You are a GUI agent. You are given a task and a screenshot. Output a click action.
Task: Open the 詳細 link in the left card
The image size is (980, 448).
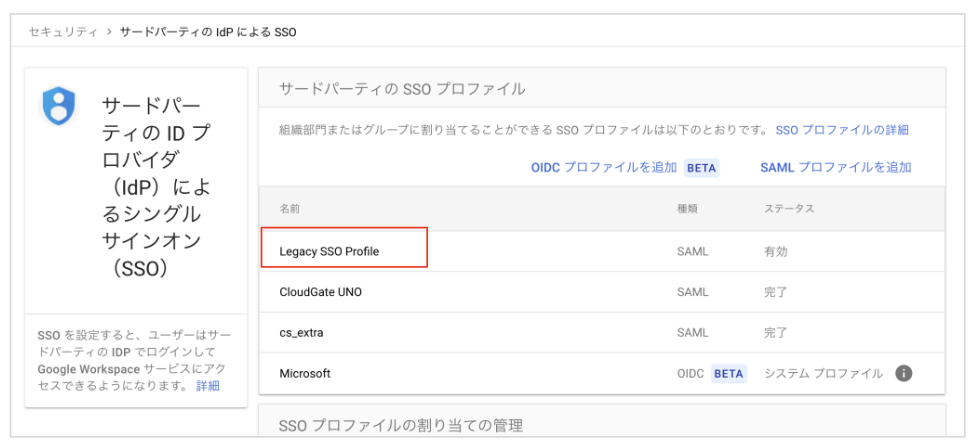[x=208, y=386]
